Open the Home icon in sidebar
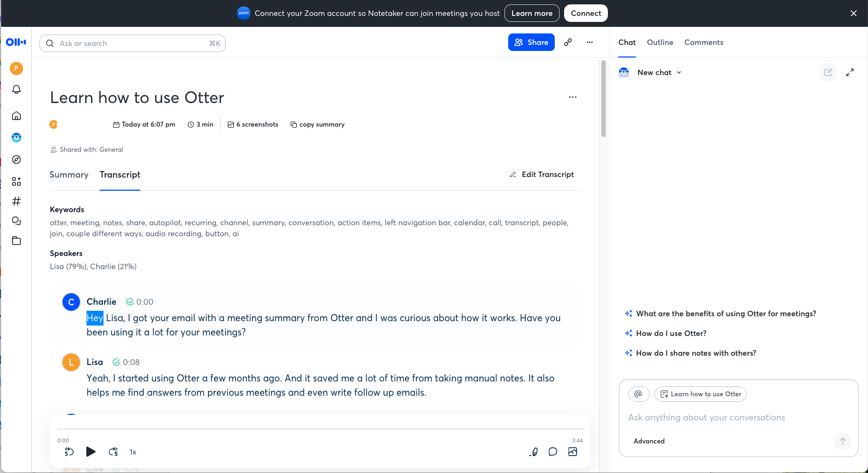Image resolution: width=868 pixels, height=473 pixels. point(16,116)
